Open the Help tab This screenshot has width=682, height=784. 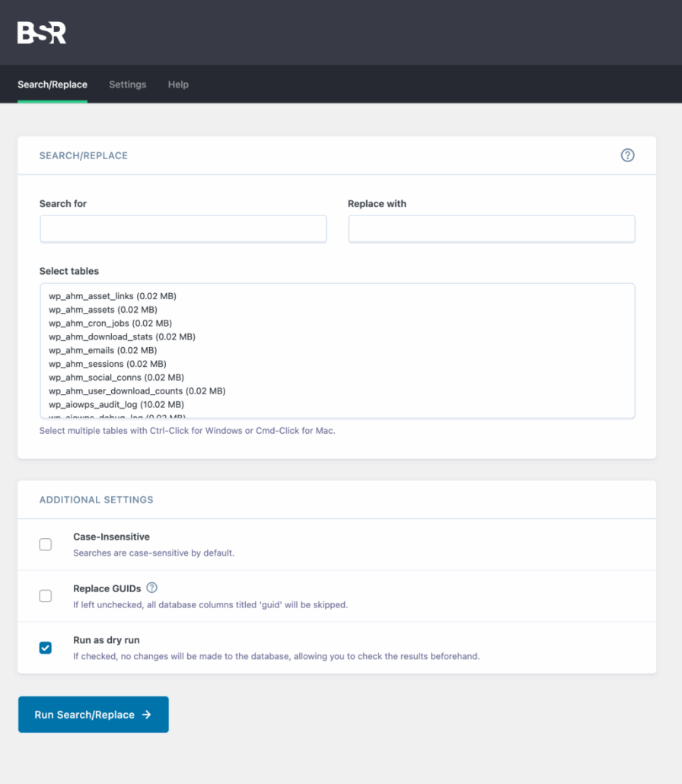(178, 84)
